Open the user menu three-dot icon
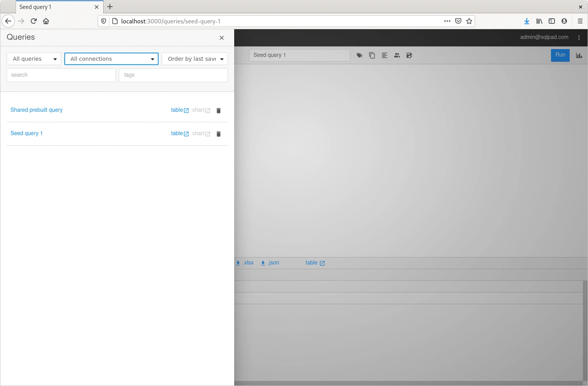Viewport: 588px width, 386px height. point(579,38)
